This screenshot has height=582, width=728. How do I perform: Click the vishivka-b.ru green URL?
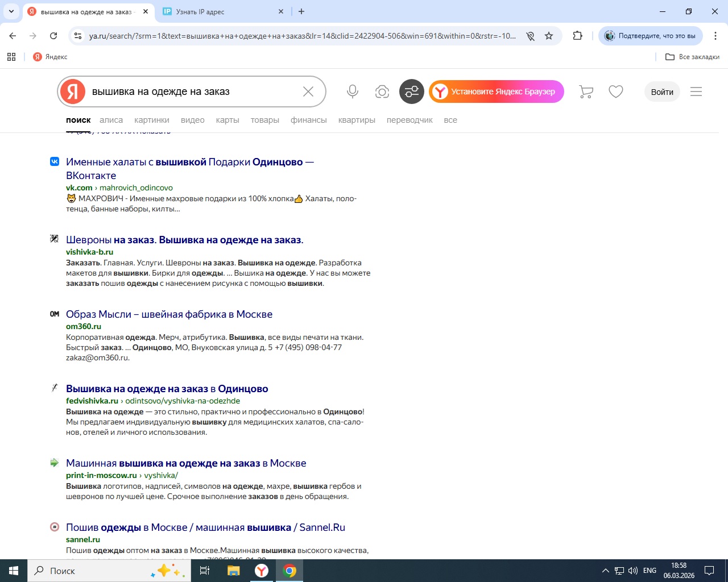tap(89, 252)
